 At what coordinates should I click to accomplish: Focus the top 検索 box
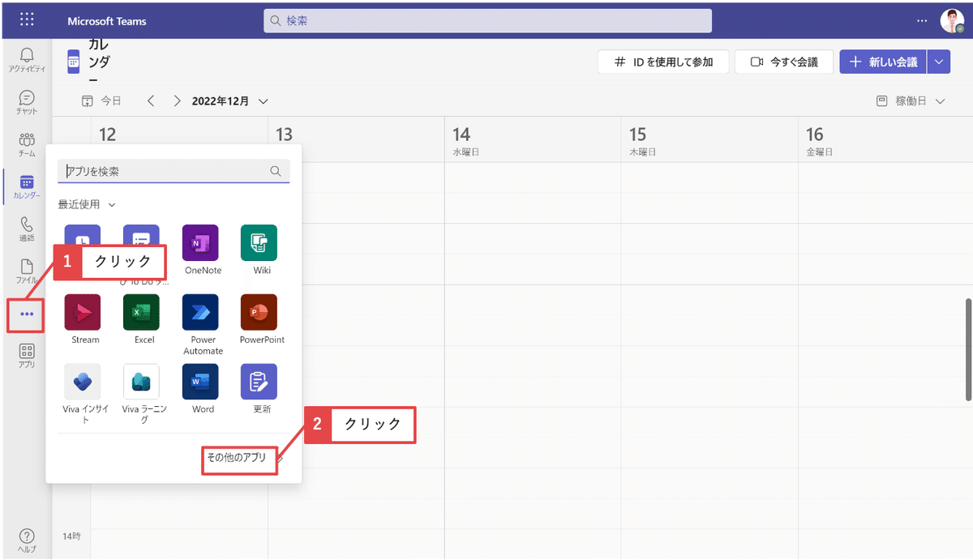click(487, 20)
